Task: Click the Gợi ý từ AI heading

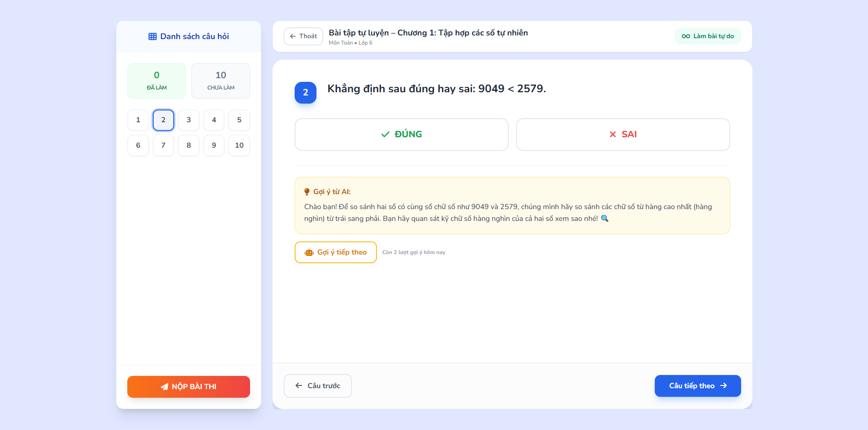Action: pos(332,192)
